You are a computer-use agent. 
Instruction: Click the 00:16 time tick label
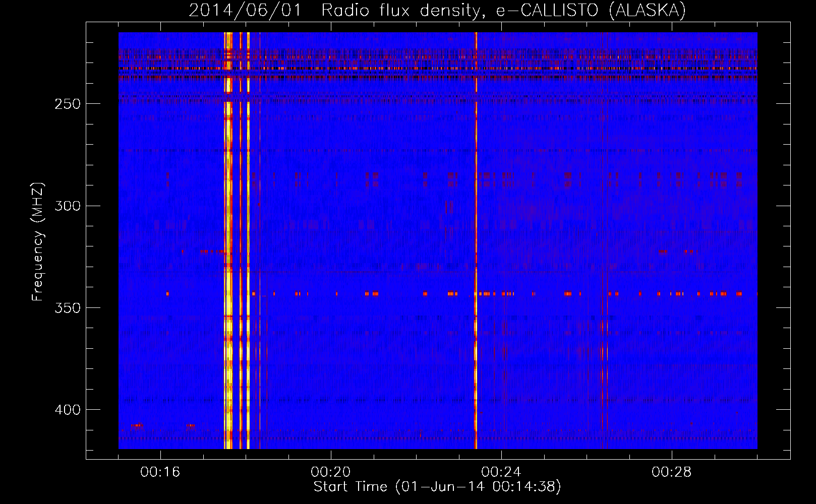(160, 472)
